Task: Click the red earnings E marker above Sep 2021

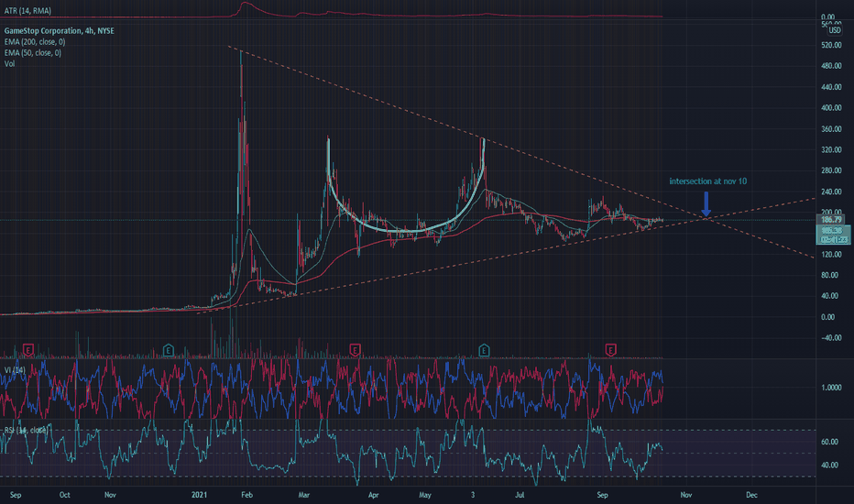Action: tap(610, 350)
